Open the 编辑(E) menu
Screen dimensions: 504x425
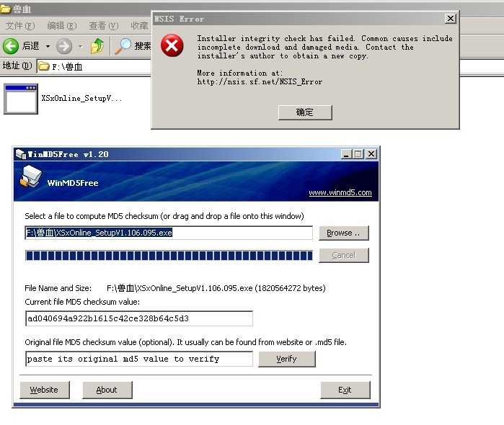[x=61, y=26]
